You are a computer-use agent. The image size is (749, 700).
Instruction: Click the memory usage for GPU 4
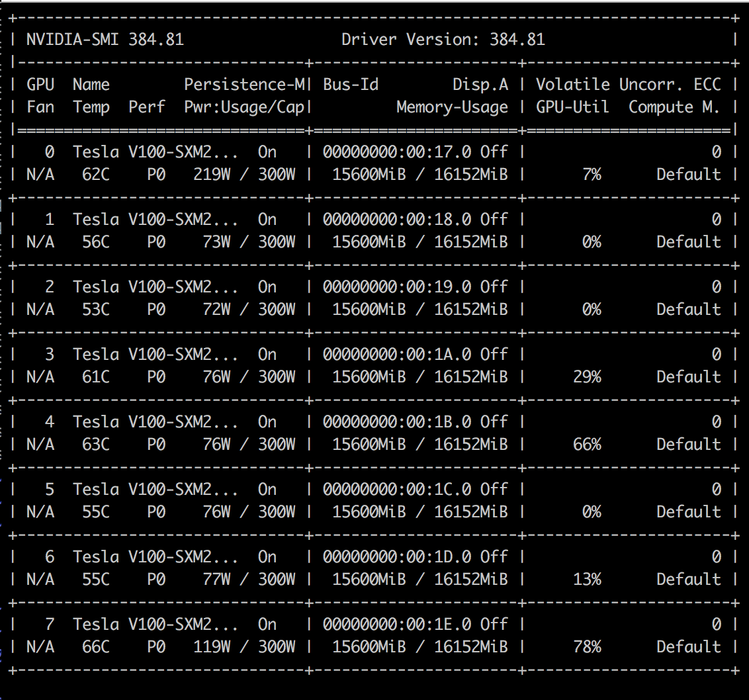click(x=420, y=445)
